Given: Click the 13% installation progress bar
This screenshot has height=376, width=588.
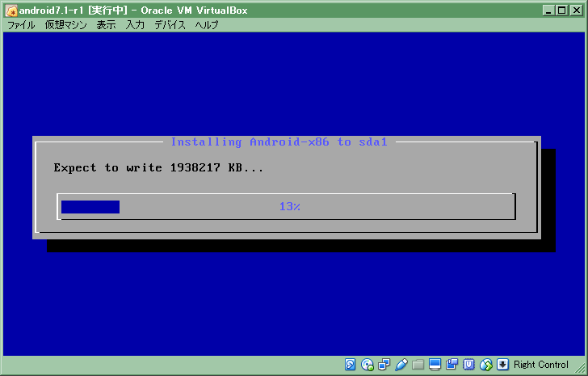Looking at the screenshot, I should [x=286, y=206].
